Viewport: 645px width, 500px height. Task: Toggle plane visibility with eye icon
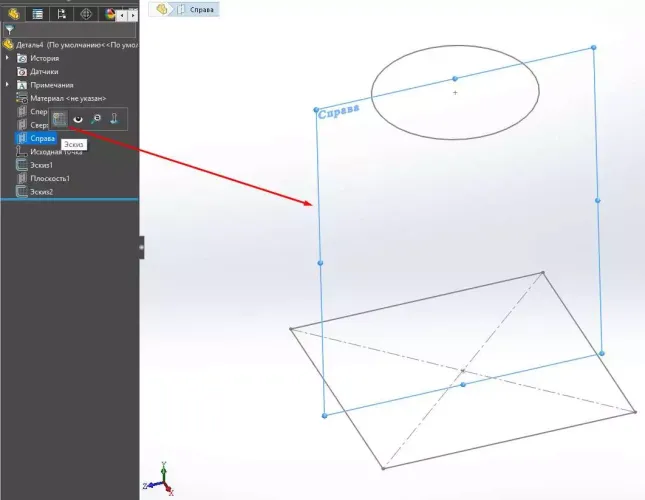pyautogui.click(x=78, y=119)
